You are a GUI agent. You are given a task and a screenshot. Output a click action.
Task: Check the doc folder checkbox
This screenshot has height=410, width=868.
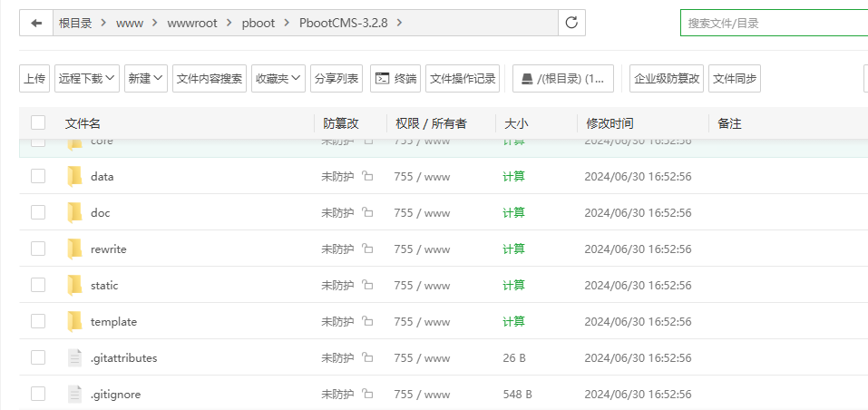(x=38, y=213)
